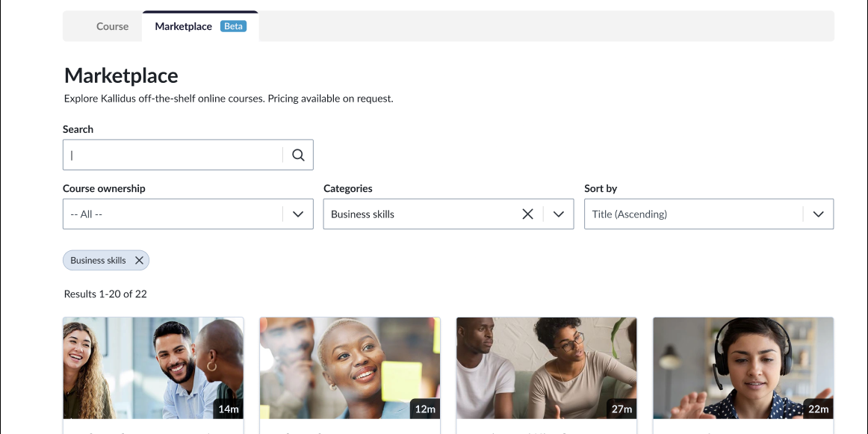Image resolution: width=868 pixels, height=434 pixels.
Task: Open the 27m course thumbnail
Action: pyautogui.click(x=546, y=368)
